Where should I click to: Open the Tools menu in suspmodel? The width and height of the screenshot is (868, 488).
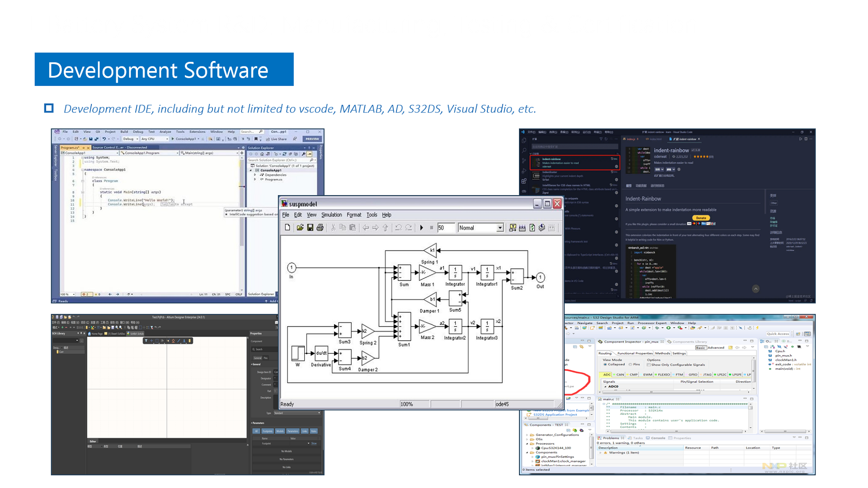point(372,215)
